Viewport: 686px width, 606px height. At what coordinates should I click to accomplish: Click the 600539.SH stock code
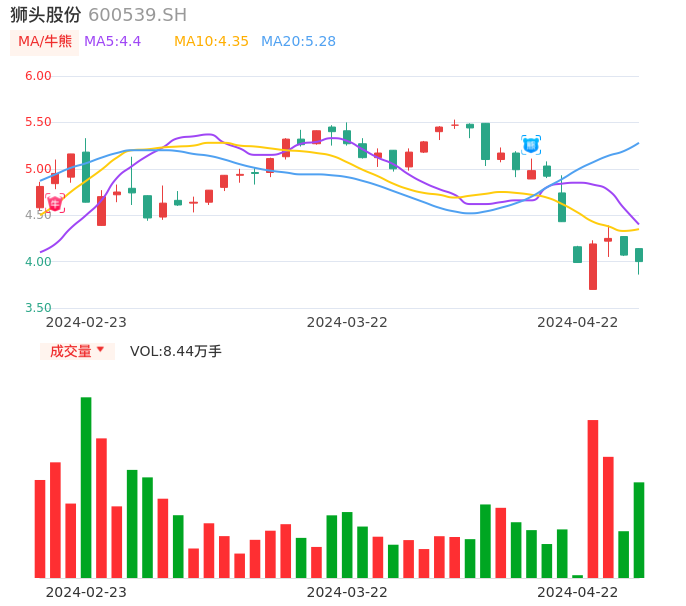click(137, 15)
